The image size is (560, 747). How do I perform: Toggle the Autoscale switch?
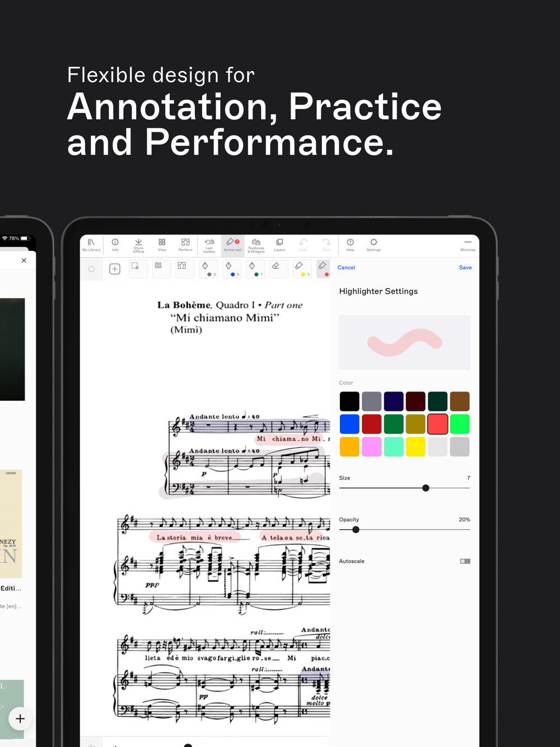click(x=465, y=561)
